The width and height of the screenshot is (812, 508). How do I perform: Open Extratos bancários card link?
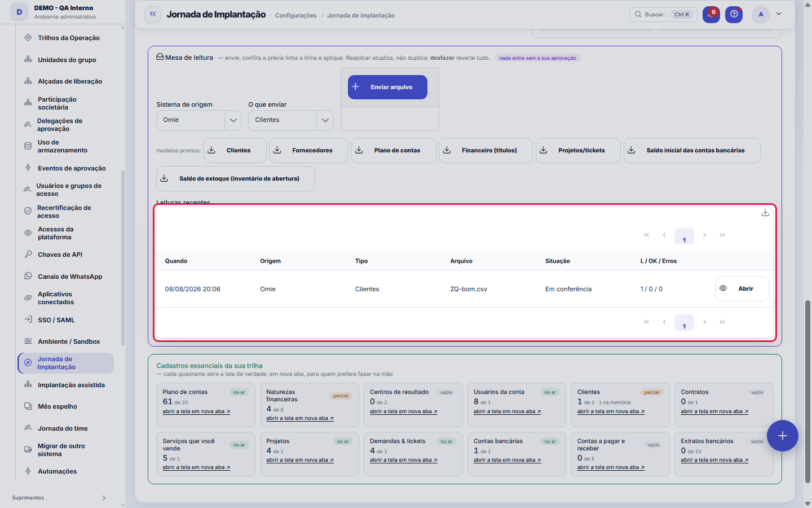(714, 461)
